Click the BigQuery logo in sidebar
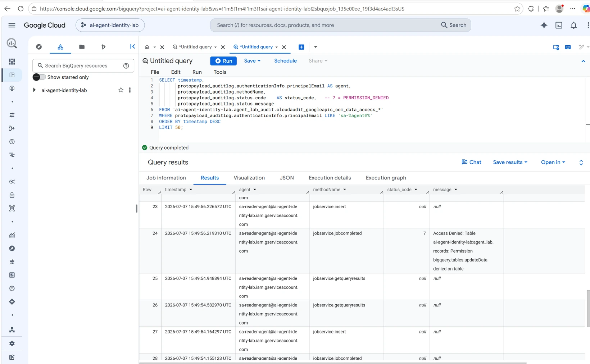 pyautogui.click(x=12, y=43)
